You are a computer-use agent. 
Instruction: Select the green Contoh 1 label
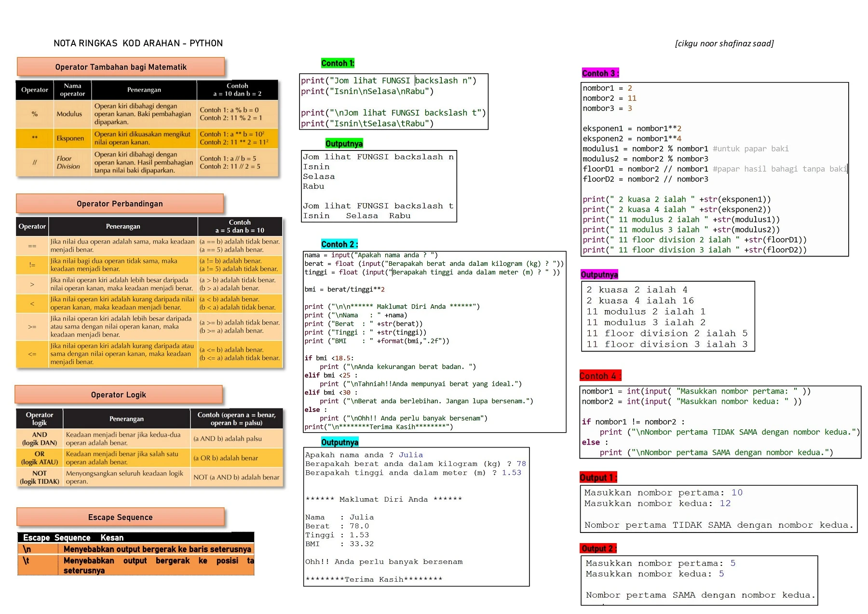338,63
